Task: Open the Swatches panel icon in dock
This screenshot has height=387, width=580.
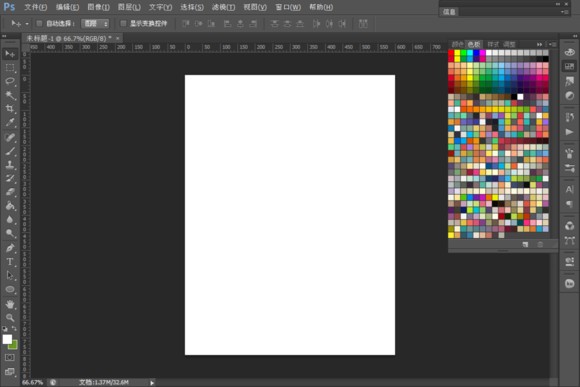Action: tap(570, 67)
